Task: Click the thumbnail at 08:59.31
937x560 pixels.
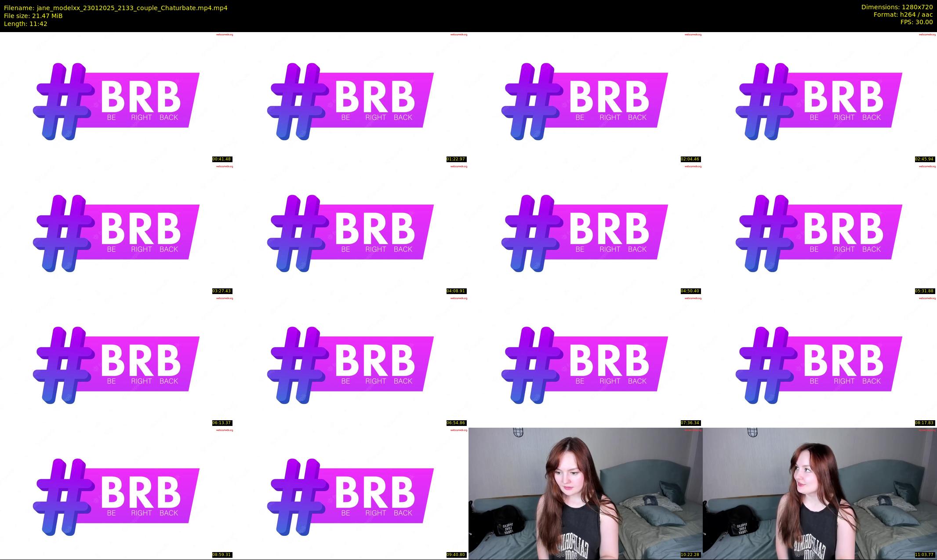Action: point(117,493)
